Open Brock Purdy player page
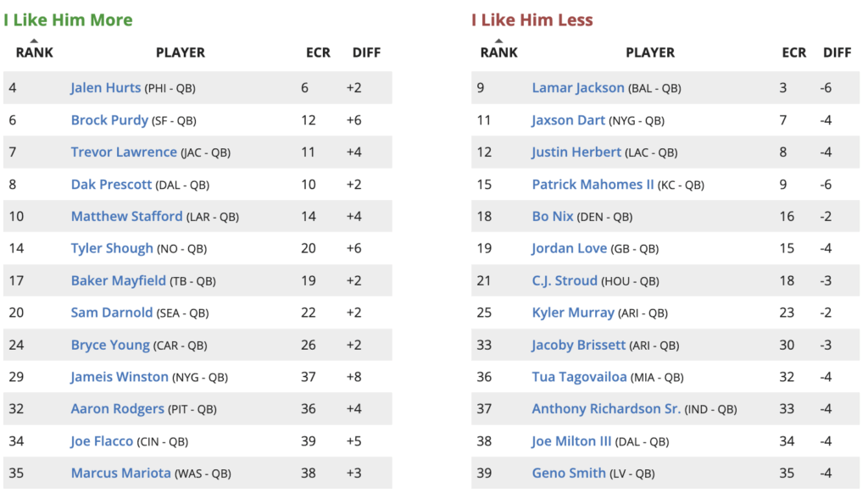 pyautogui.click(x=109, y=120)
